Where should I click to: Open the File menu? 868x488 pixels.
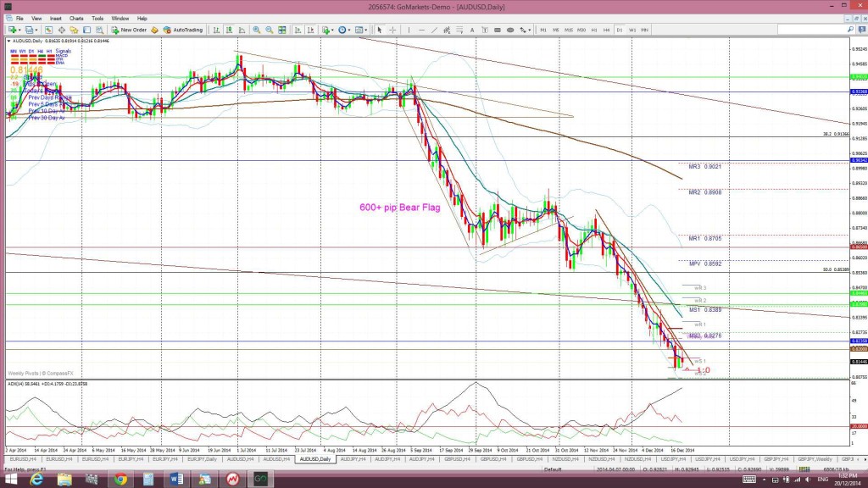(x=19, y=19)
